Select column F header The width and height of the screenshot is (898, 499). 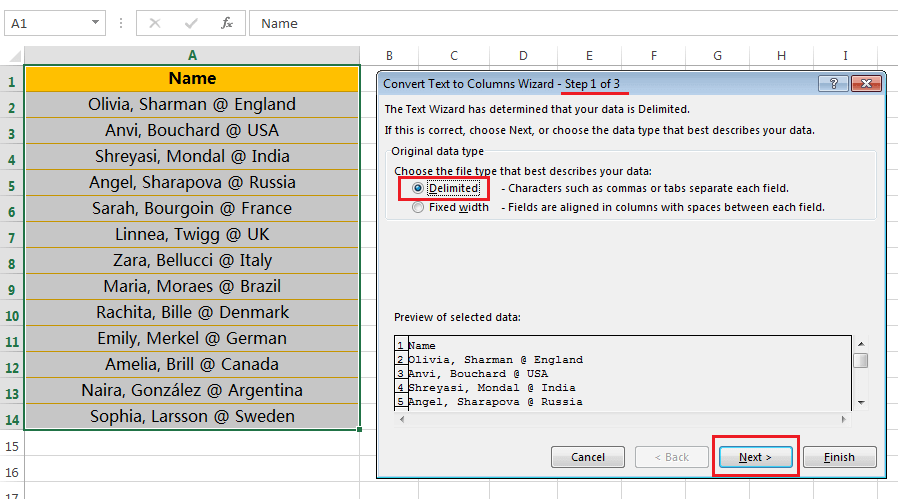653,55
